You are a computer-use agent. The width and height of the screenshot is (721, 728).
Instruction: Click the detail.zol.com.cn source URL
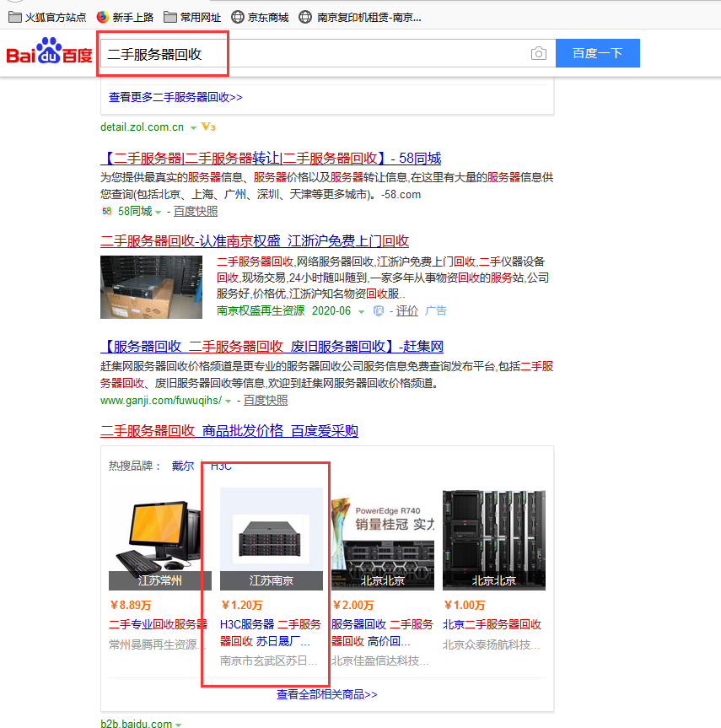click(x=142, y=127)
